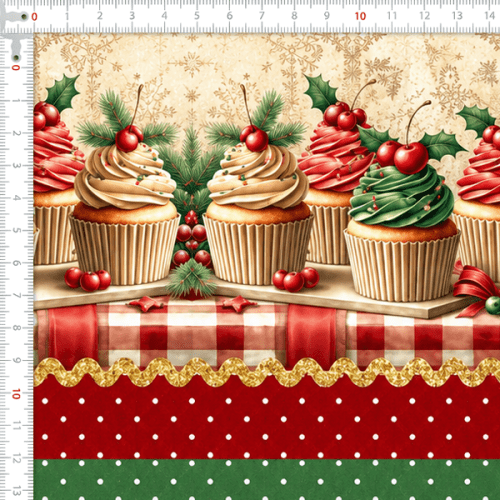The image size is (500, 500).
Task: Click the red 10 on the vertical ruler
Action: point(16,394)
